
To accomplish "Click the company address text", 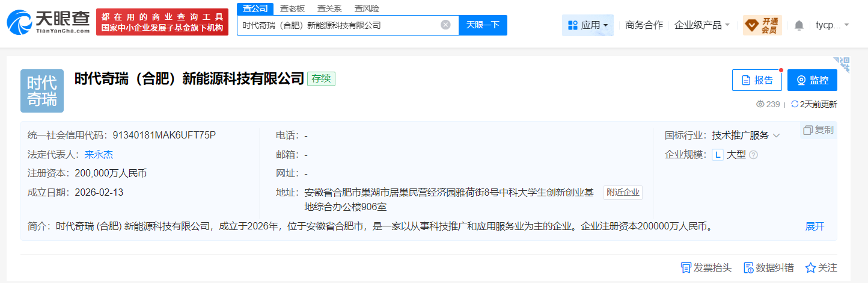I will point(449,199).
